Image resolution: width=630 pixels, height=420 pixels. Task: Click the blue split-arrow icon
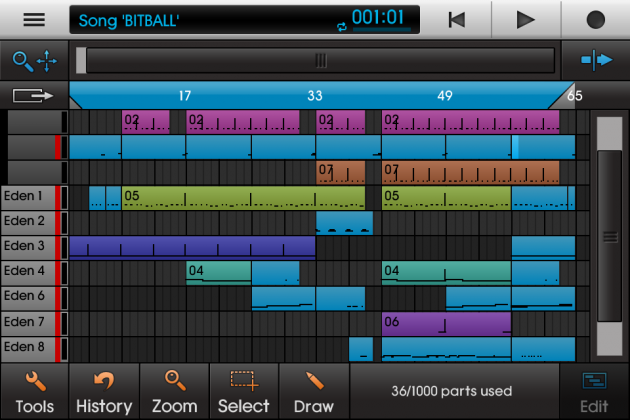tap(596, 60)
